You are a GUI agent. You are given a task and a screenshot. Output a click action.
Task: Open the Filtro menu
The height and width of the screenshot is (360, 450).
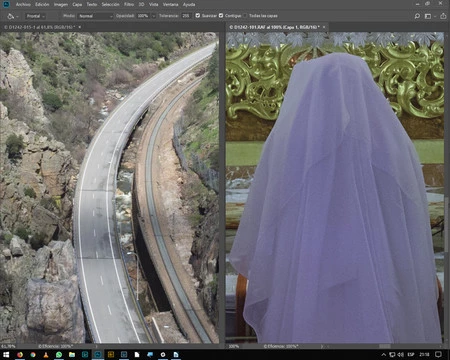[129, 4]
